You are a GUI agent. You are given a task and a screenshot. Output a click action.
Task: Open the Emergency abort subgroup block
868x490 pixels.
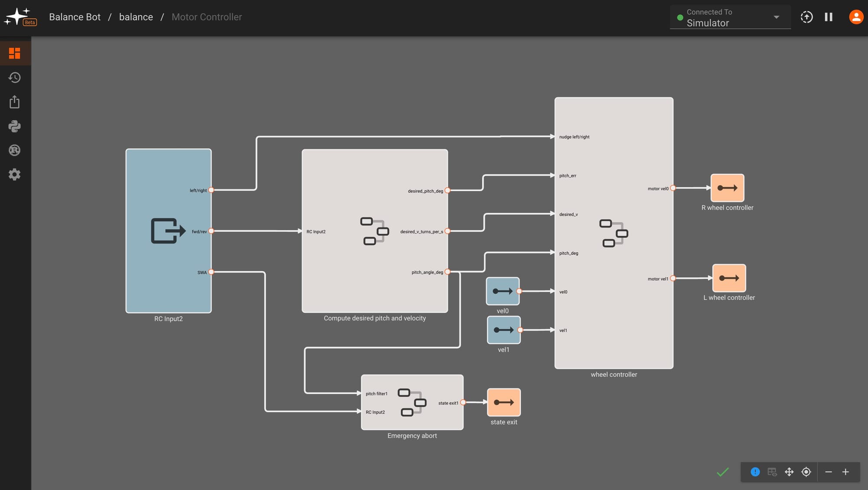pyautogui.click(x=412, y=402)
